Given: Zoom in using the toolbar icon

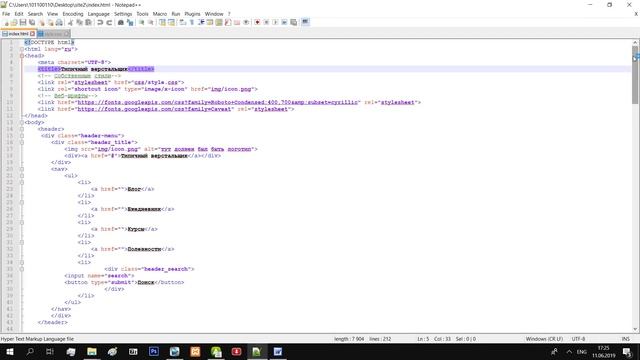Looking at the screenshot, I should tap(142, 22).
